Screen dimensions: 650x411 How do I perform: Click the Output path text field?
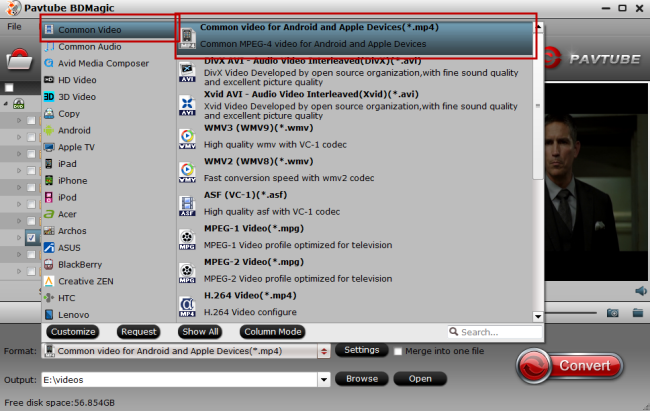[180, 379]
